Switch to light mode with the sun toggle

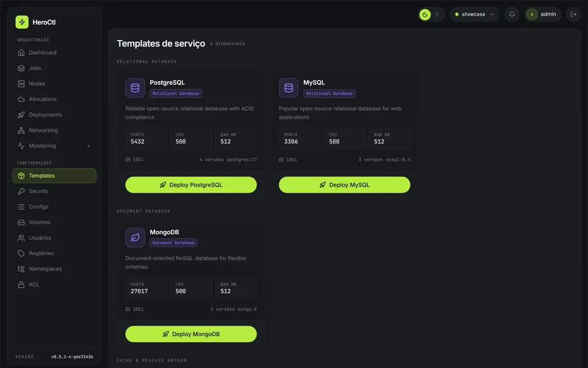pos(437,15)
